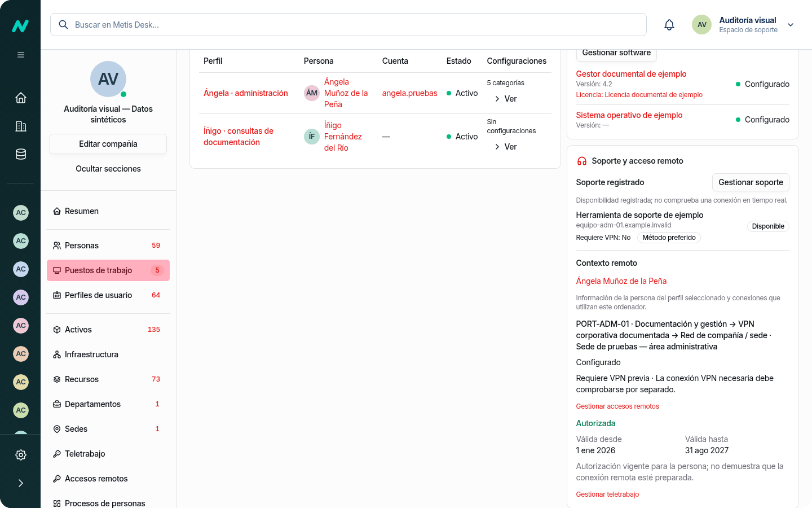Focus the Buscar en Metis Desk search field
812x508 pixels.
click(348, 25)
